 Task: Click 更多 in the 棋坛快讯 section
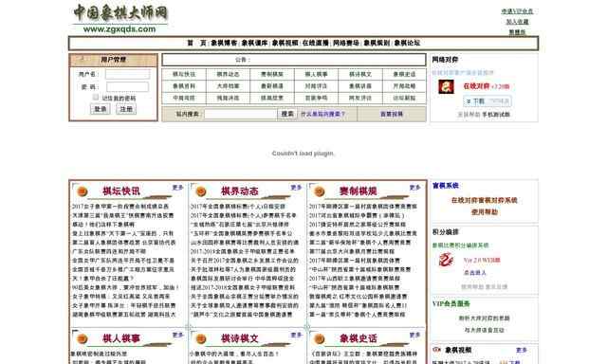pos(177,188)
